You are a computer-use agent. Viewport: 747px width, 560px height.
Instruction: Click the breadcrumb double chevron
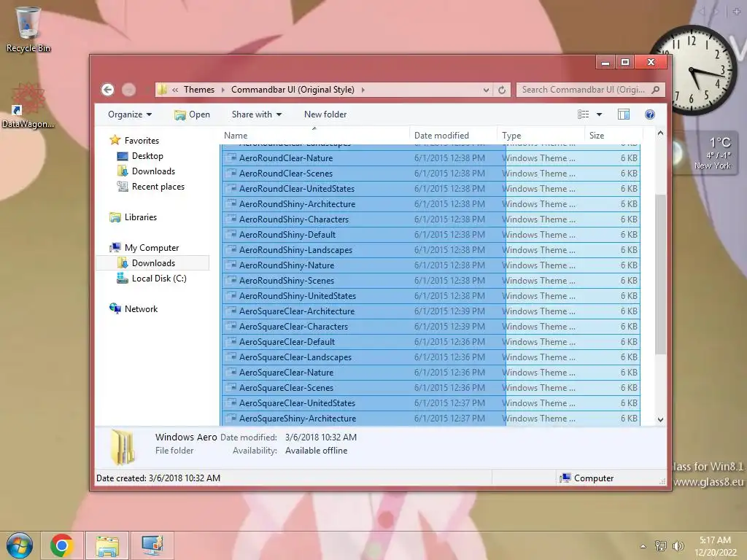(175, 90)
